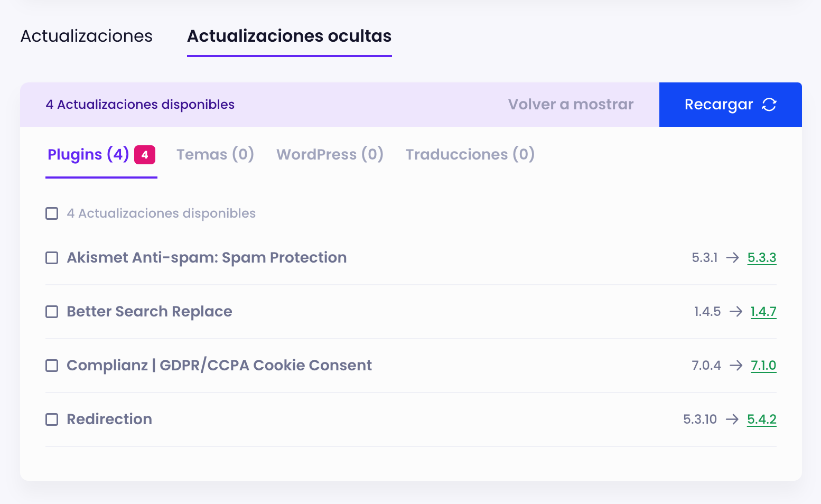The width and height of the screenshot is (821, 504).
Task: Check the select-all updates checkbox
Action: click(x=51, y=213)
